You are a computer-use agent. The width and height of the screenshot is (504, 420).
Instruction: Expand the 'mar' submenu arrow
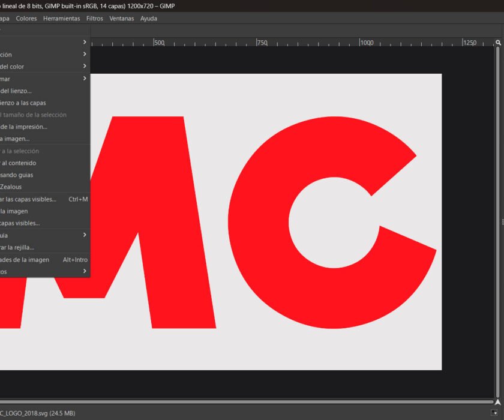tap(85, 78)
